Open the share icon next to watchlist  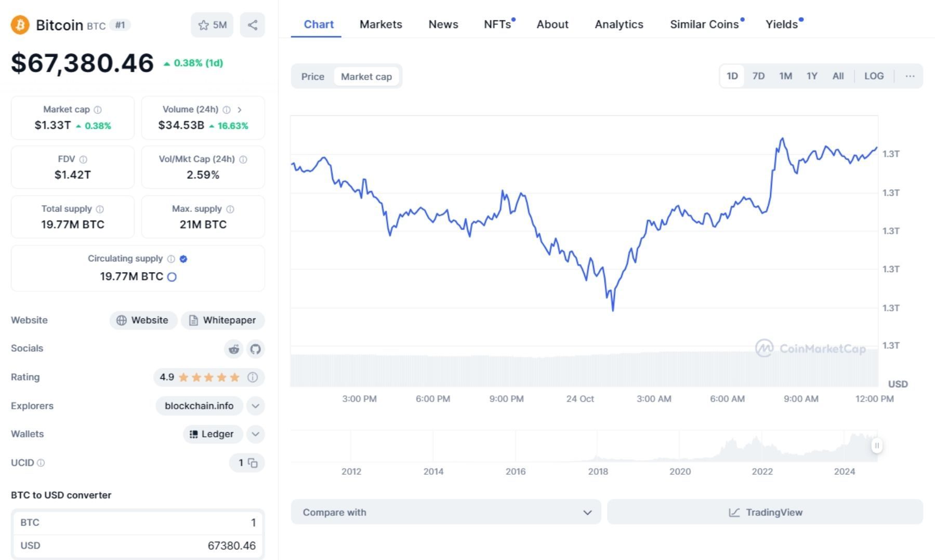[253, 24]
